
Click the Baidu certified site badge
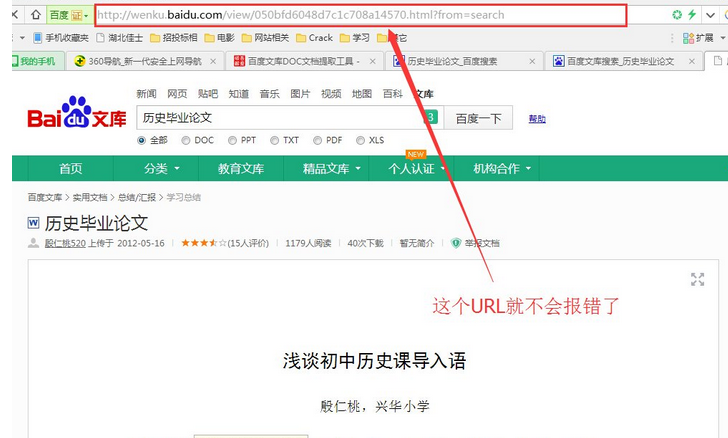point(69,15)
